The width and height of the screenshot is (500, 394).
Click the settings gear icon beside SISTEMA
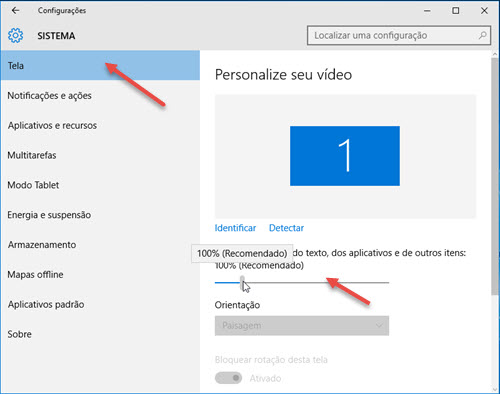point(15,35)
